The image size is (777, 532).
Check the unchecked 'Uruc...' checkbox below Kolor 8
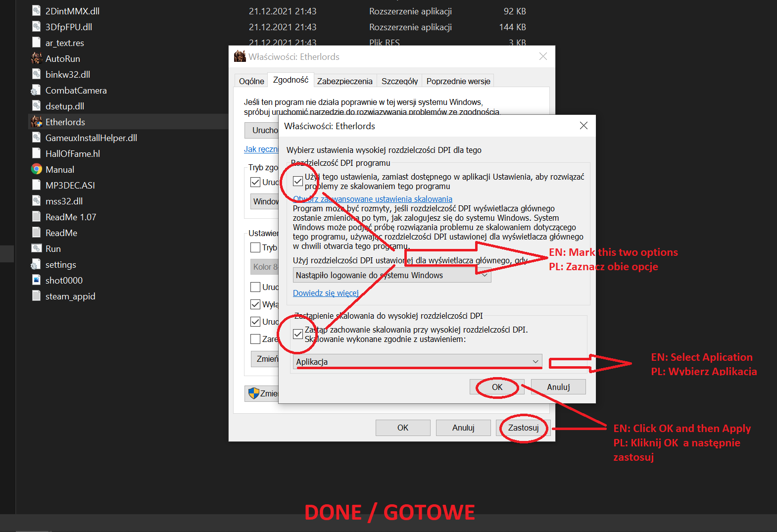coord(255,287)
